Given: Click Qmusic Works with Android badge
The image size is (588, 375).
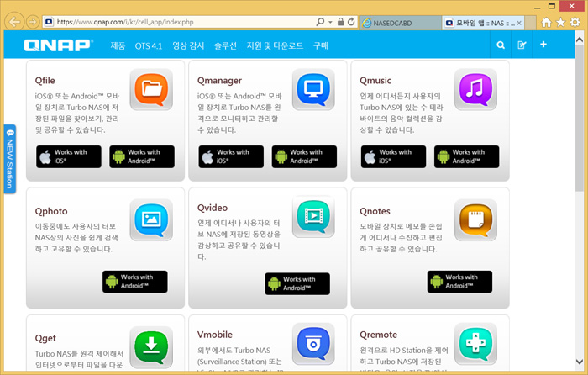Looking at the screenshot, I should coord(466,156).
